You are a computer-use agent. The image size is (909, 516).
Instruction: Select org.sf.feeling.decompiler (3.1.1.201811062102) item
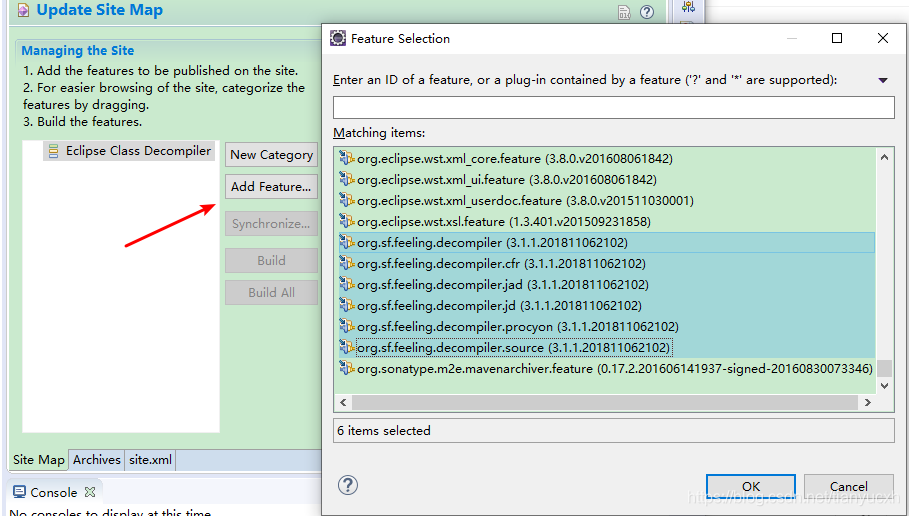point(606,242)
